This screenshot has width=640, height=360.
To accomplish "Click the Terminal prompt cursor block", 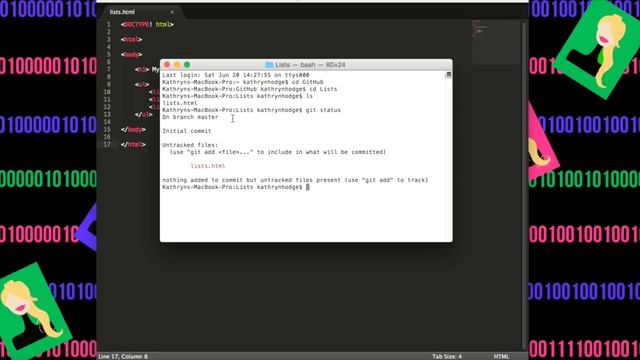I will (x=308, y=187).
